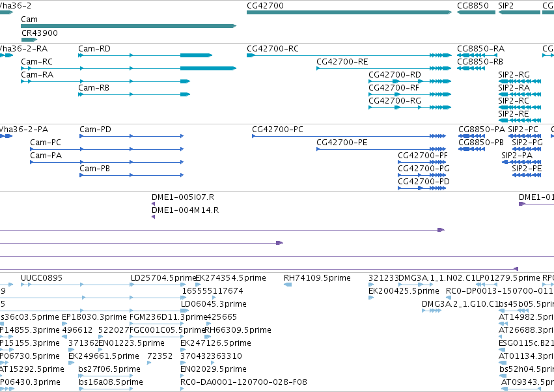The height and width of the screenshot is (392, 554).
Task: Select transcript Cam-RA
Action: click(105, 81)
